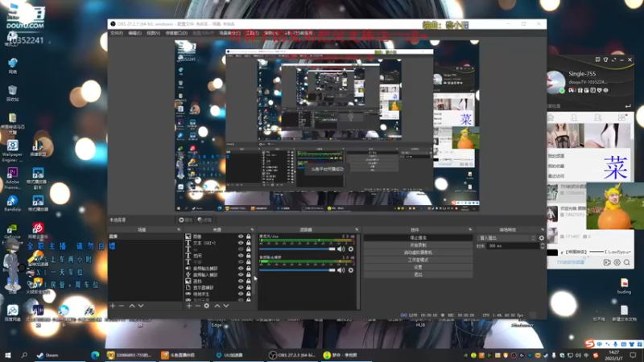This screenshot has height=362, width=644.
Task: Click search icon in Douyu side panel bottom
Action: 627,262
